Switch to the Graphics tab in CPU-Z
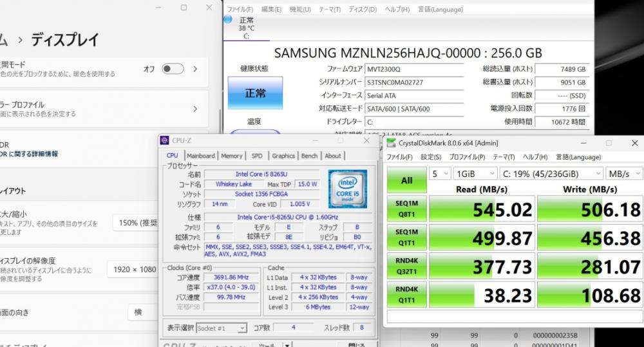 (283, 156)
